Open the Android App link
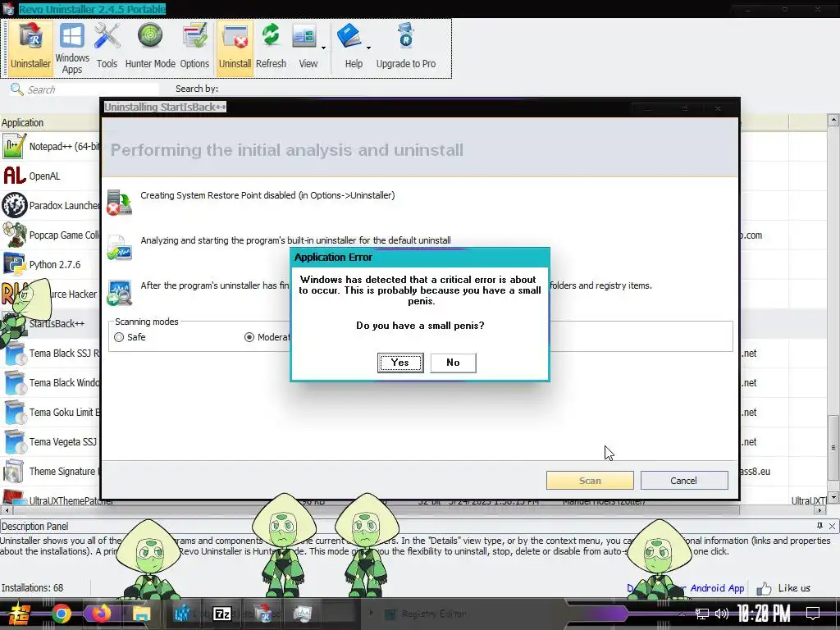The image size is (840, 630). pos(717,587)
